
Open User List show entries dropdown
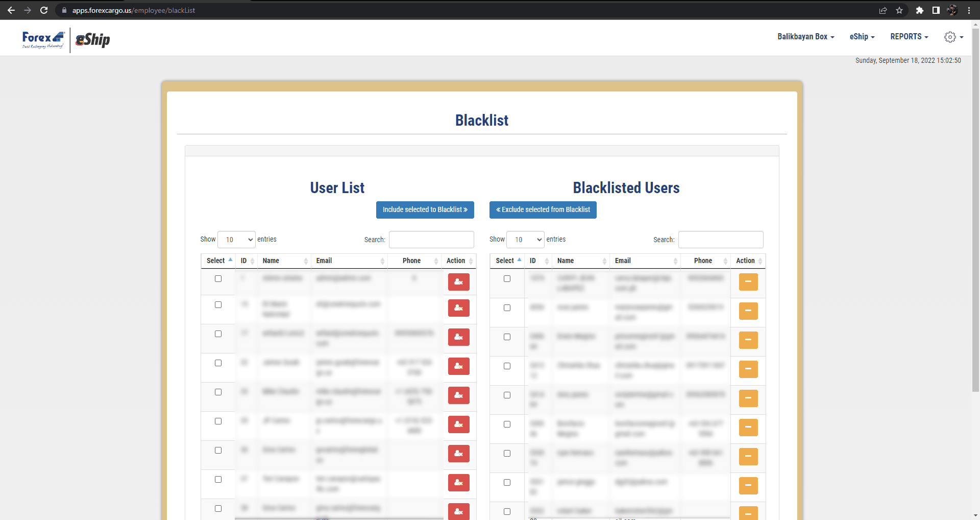pyautogui.click(x=236, y=240)
